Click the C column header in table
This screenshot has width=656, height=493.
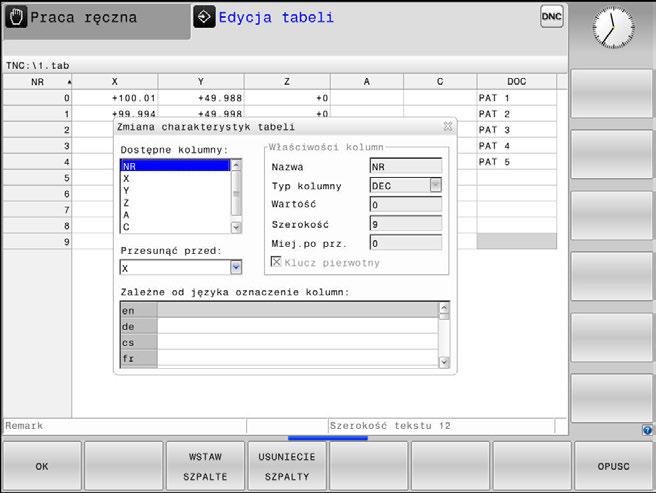pyautogui.click(x=440, y=82)
